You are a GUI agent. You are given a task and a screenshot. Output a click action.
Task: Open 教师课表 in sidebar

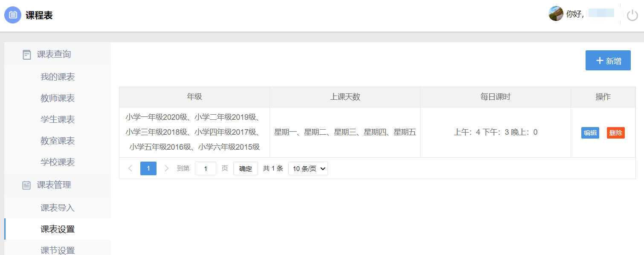58,99
